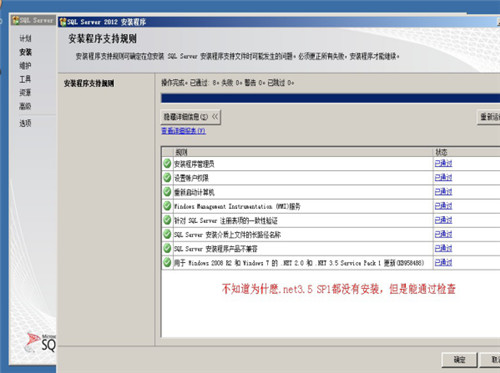The image size is (500, 373).
Task: Select rule text SQL Server 安装介质上文件的长路径名称
Action: coord(227,235)
